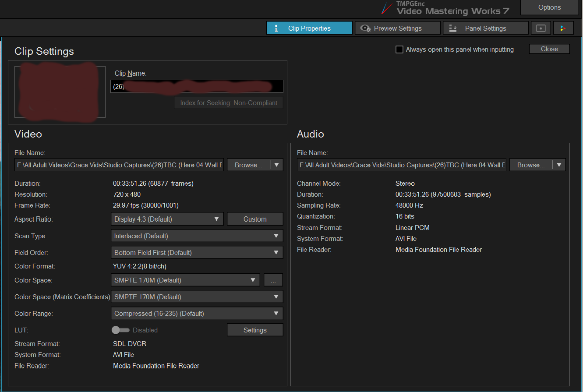The width and height of the screenshot is (583, 392).
Task: Open the Color Range dropdown
Action: coord(197,314)
